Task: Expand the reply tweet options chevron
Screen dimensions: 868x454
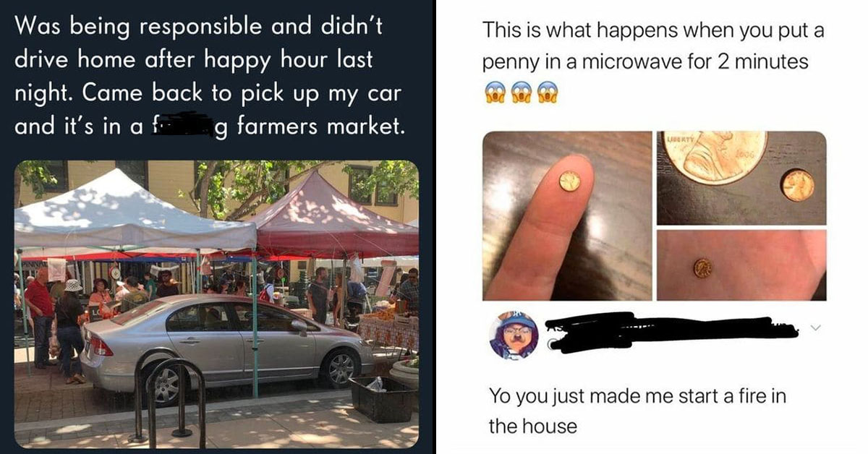Action: click(817, 329)
